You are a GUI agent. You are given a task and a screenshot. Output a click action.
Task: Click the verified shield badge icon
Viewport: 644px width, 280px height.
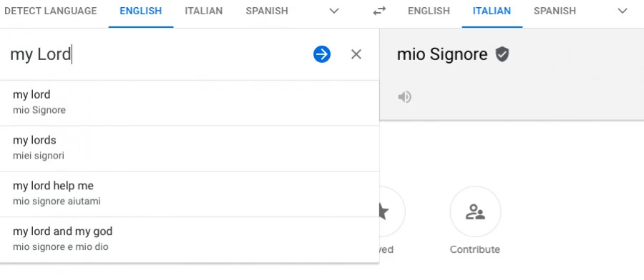502,54
